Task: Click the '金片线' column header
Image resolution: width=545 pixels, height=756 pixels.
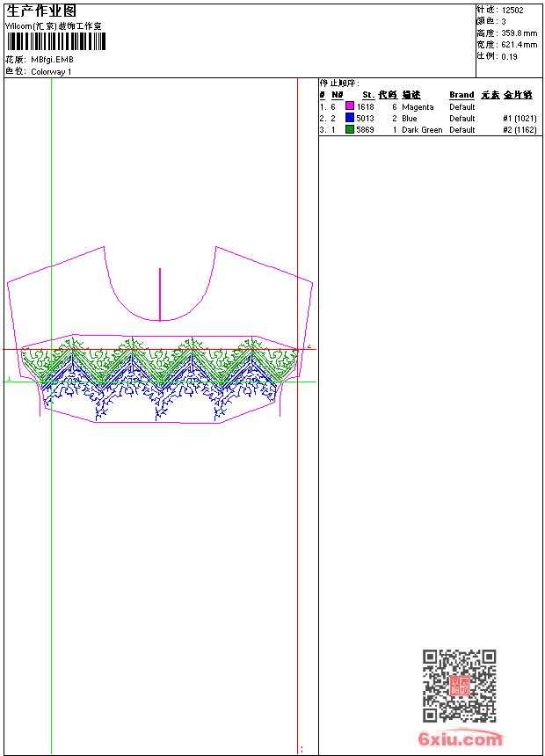Action: coord(518,95)
